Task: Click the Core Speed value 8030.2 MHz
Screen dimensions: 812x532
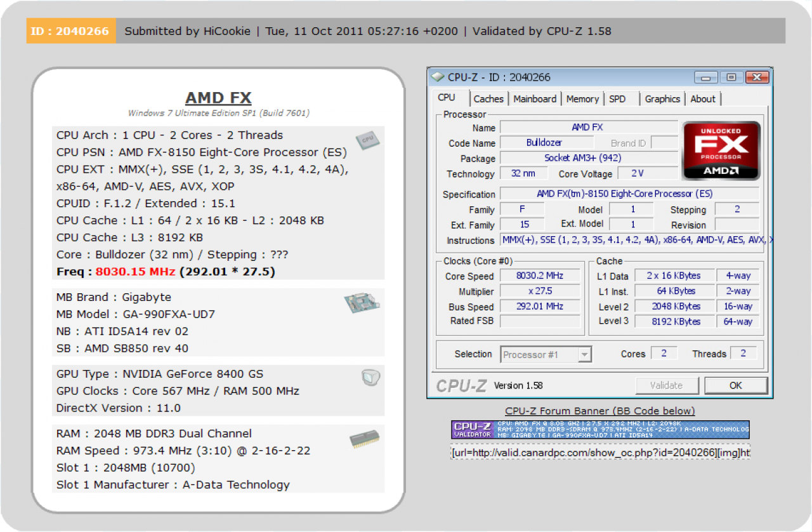Action: pos(540,276)
